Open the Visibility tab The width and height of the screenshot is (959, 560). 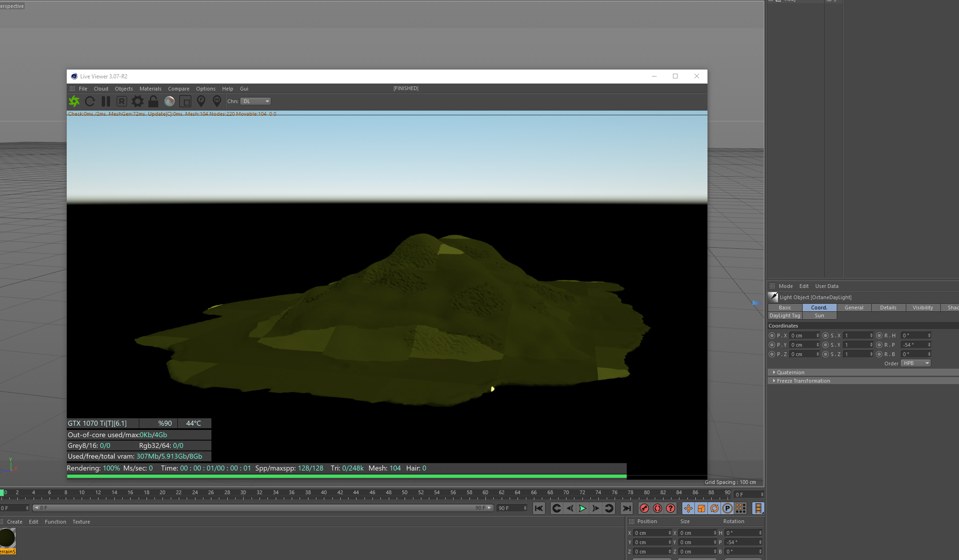(x=923, y=308)
